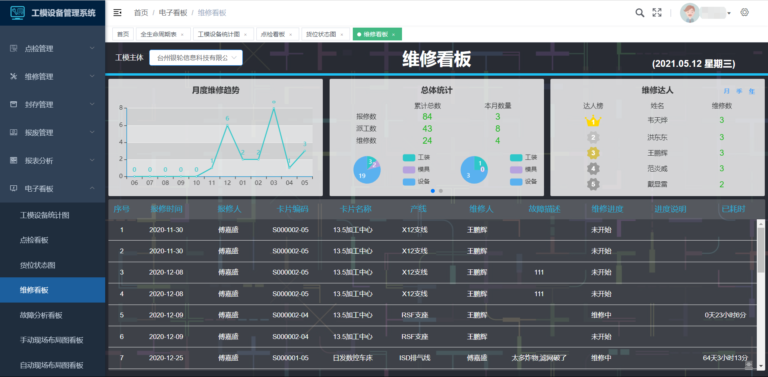Open the search magnifier icon
Viewport: 768px width, 377px height.
[x=640, y=13]
